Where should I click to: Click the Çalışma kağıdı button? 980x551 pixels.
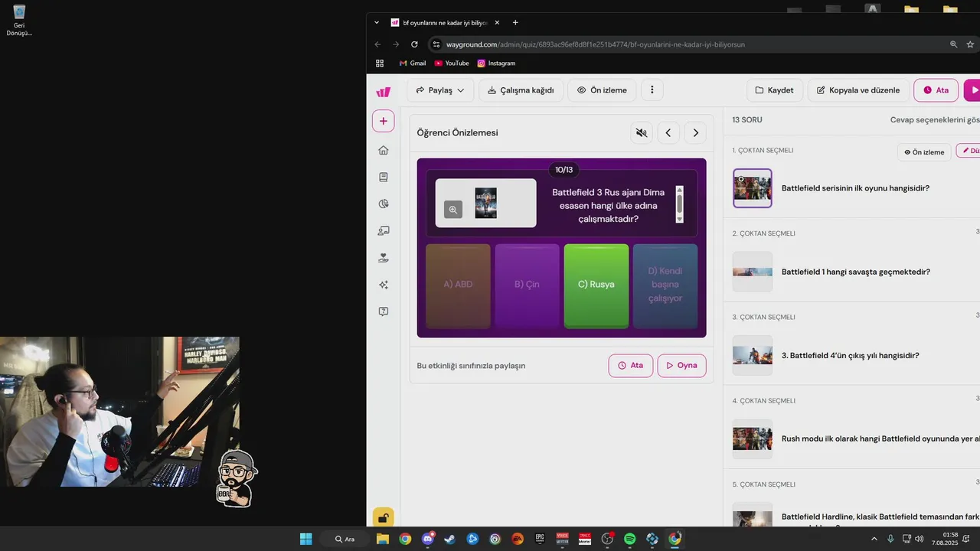[521, 90]
